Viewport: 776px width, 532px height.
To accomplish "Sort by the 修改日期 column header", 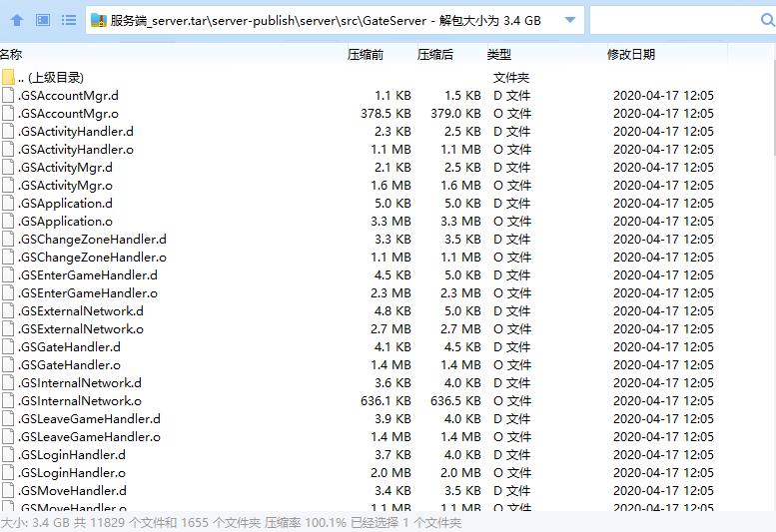I will [x=630, y=55].
